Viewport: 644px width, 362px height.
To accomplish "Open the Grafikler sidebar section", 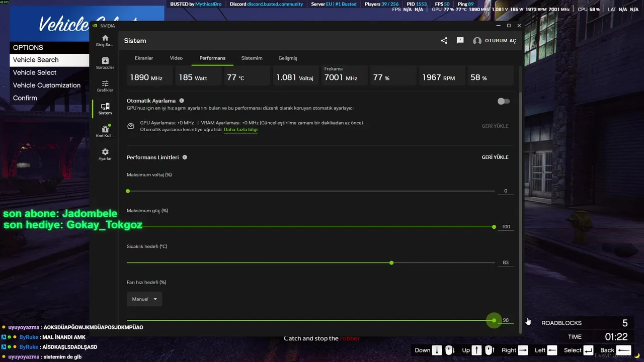I will pos(105,83).
